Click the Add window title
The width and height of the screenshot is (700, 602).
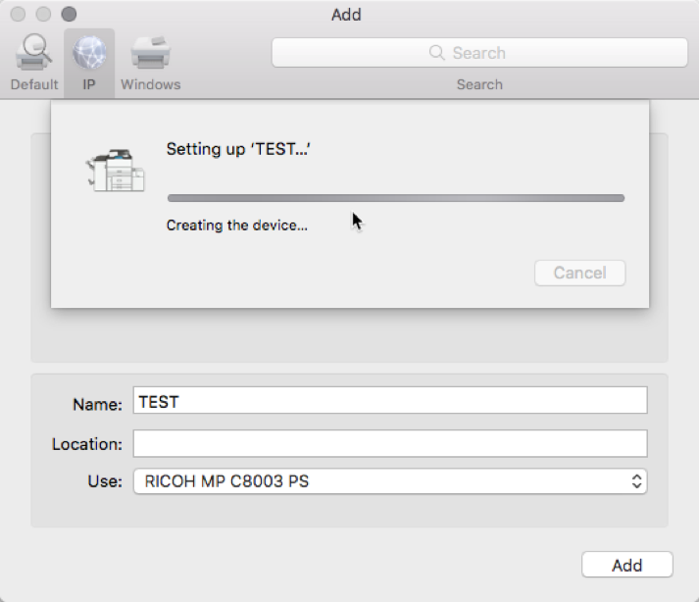click(x=346, y=15)
